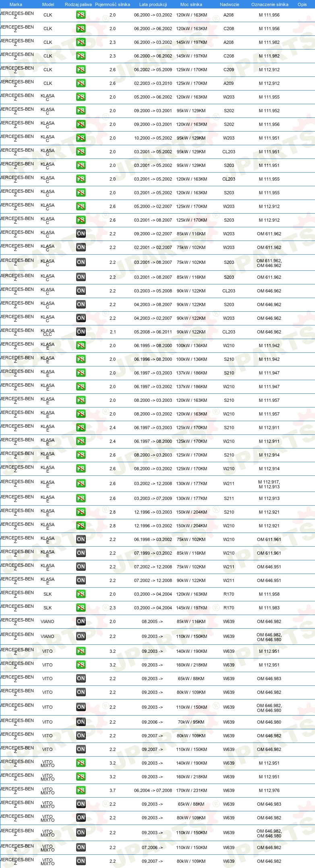Click the Rodzaj paliwa column header
315x868 pixels.
pos(78,4)
